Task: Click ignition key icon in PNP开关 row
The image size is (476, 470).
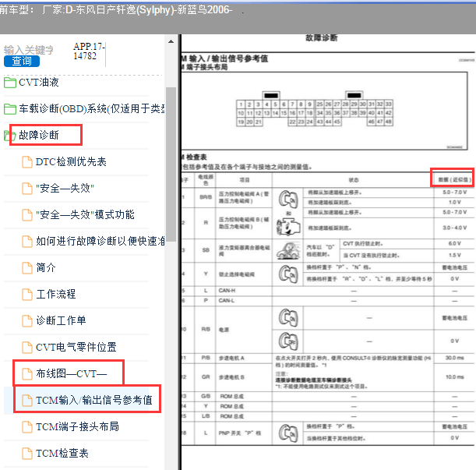Action: 288,433
